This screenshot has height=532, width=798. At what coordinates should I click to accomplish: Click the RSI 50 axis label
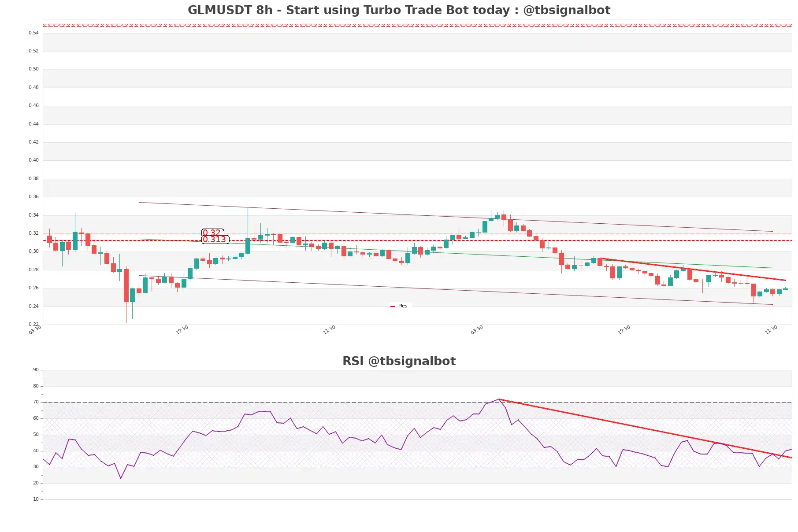click(x=36, y=435)
